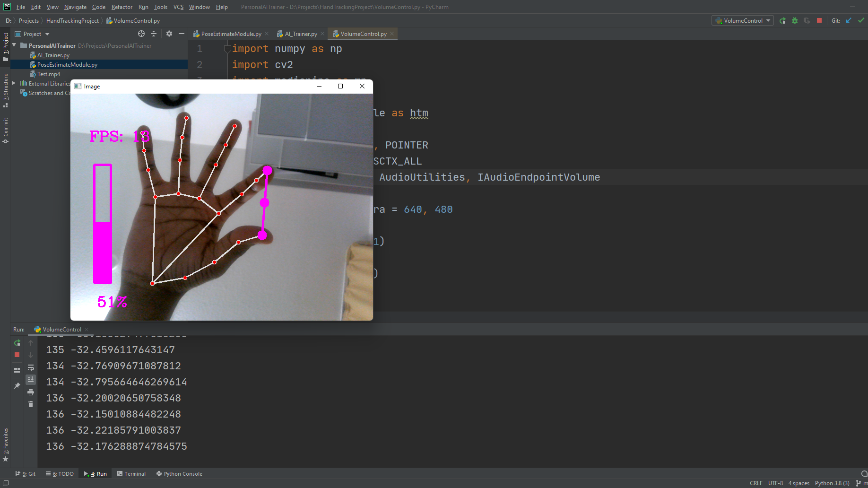Viewport: 868px width, 488px height.
Task: Collapse the PersonalAITrainer project folder
Action: [14, 45]
